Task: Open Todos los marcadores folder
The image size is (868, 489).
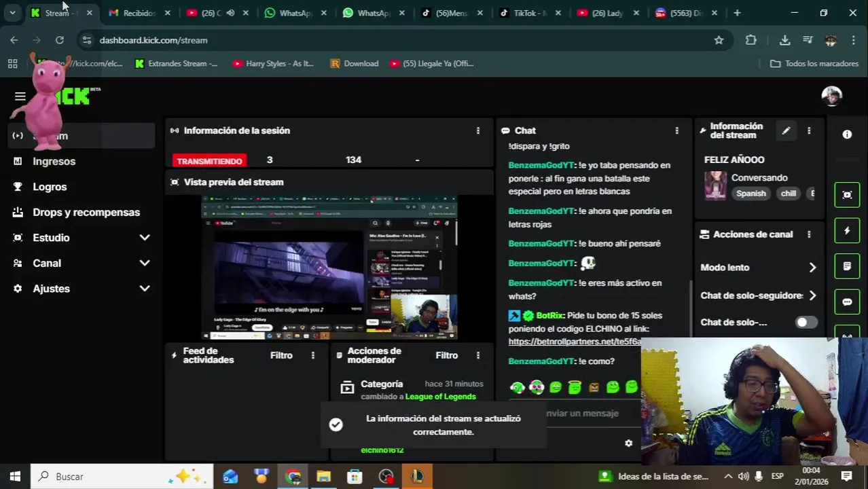Action: 814,63
